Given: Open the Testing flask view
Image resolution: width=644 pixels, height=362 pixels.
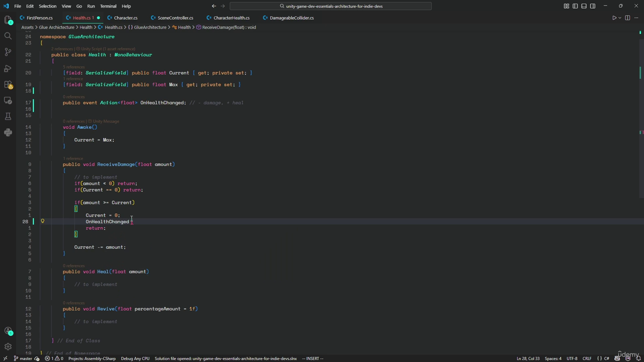Looking at the screenshot, I should (8, 116).
